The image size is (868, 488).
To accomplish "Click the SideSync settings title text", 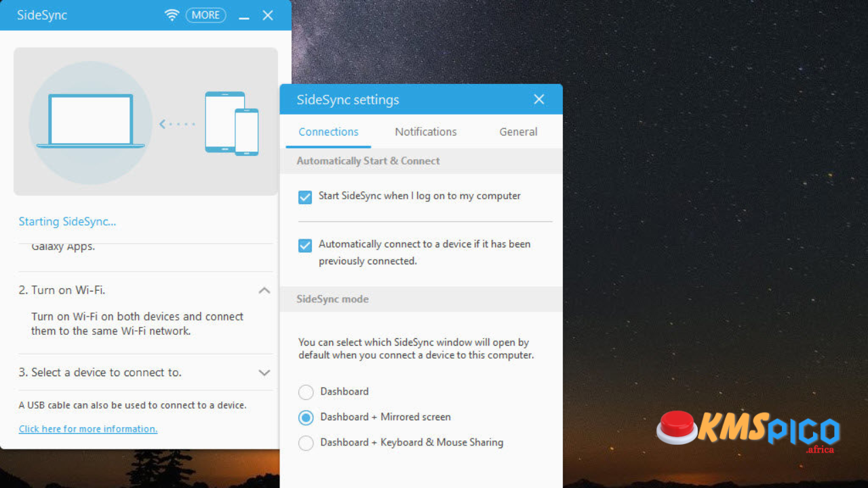I will (348, 100).
